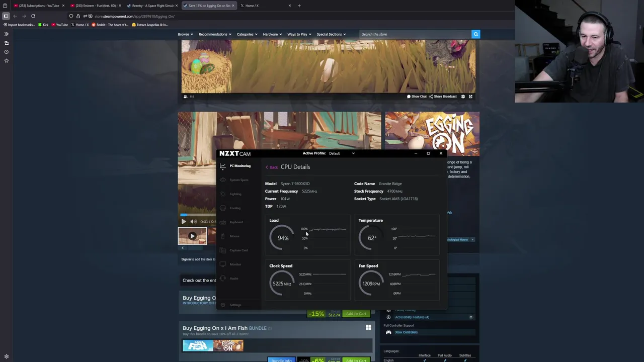Click the Xbox Controllers link
The height and width of the screenshot is (362, 644).
click(x=406, y=332)
